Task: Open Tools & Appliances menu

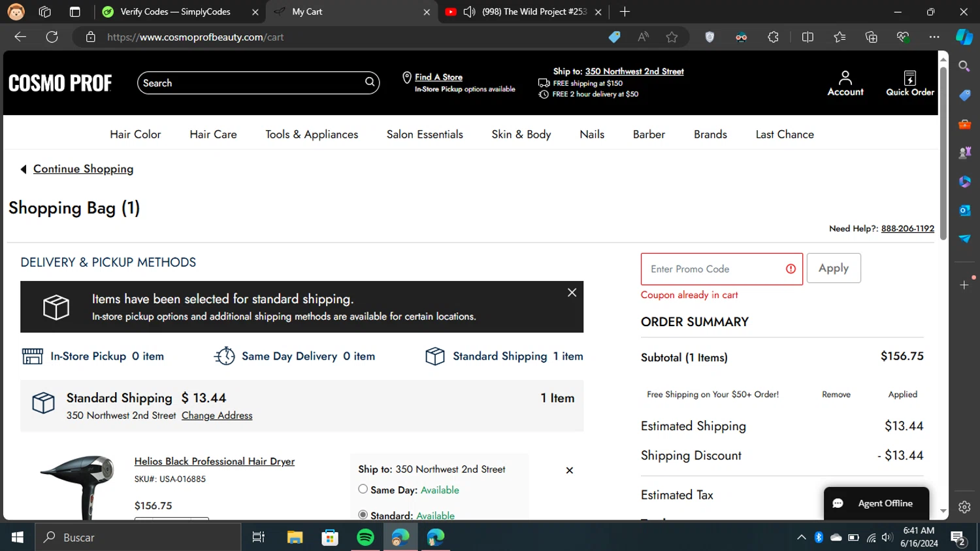Action: [x=312, y=134]
